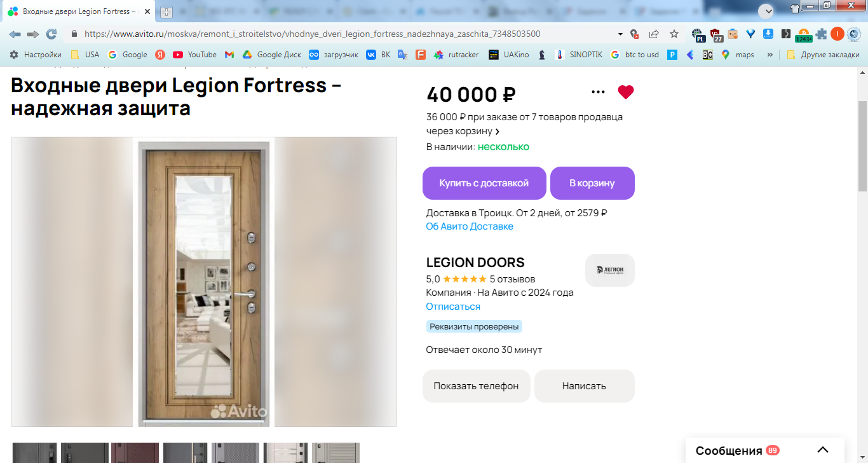
Task: Open the tab search dropdown button
Action: tap(766, 11)
